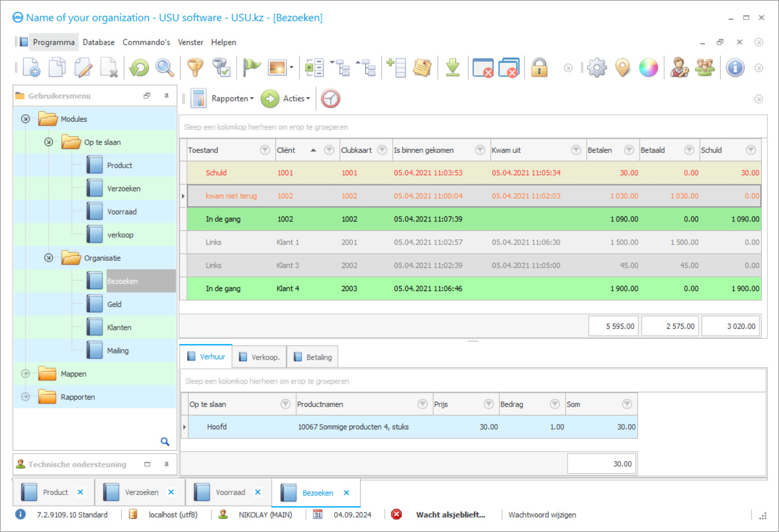Expand the Mappen folder tree node
This screenshot has width=779, height=532.
point(25,374)
